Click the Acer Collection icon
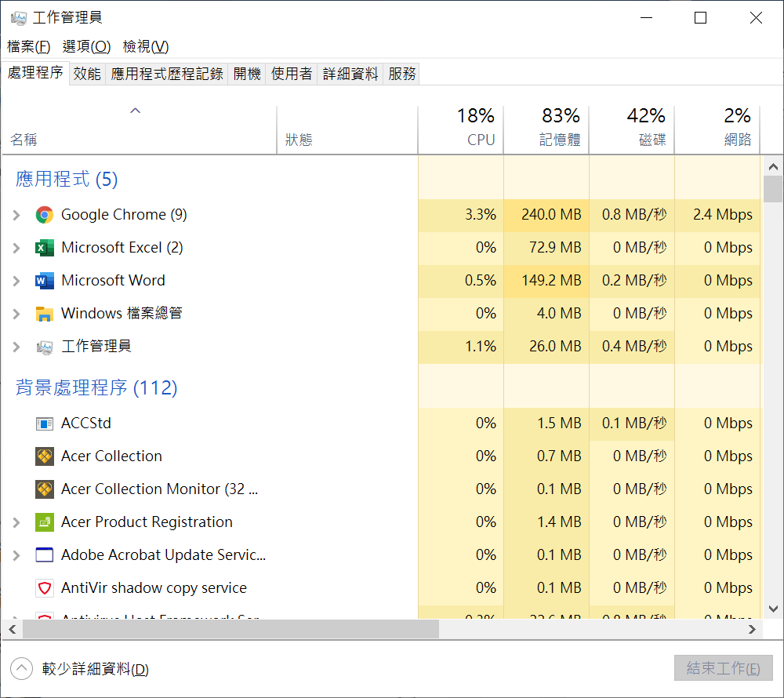This screenshot has width=784, height=698. pyautogui.click(x=45, y=456)
